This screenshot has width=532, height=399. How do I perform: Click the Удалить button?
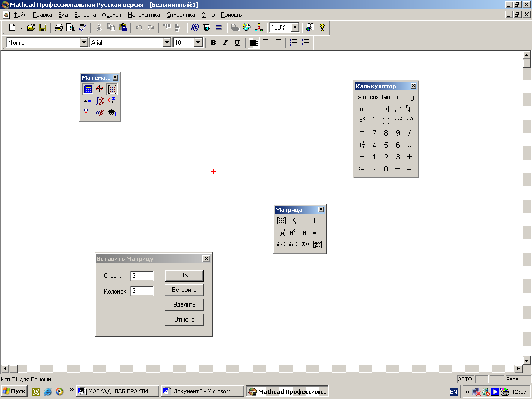click(184, 304)
